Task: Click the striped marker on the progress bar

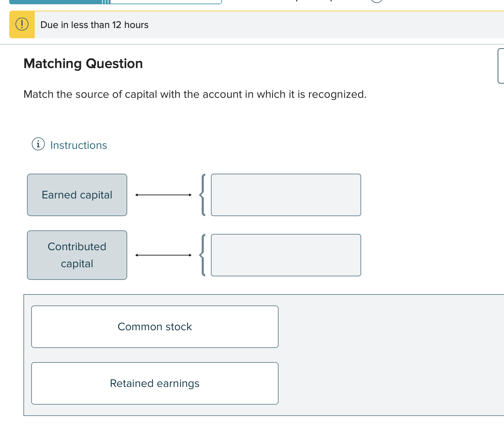Action: click(x=106, y=2)
